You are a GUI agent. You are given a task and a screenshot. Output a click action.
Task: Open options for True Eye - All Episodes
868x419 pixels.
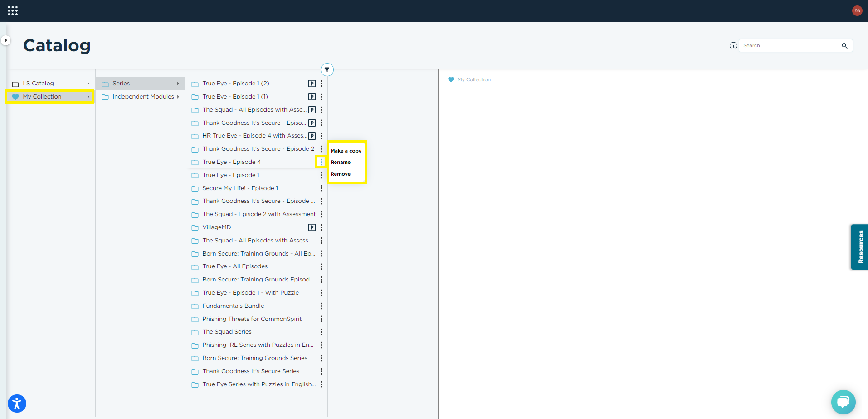(x=321, y=266)
